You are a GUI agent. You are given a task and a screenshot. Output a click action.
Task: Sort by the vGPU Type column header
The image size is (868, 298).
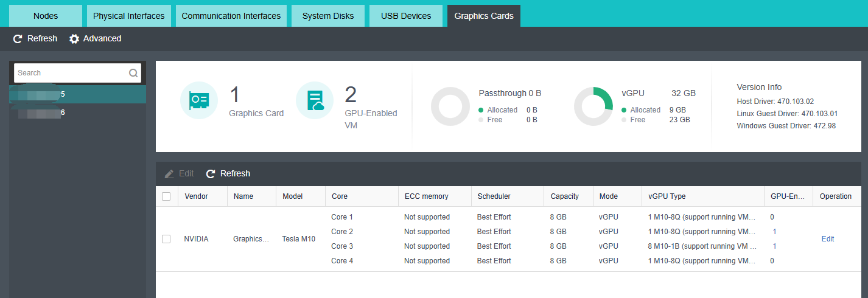tap(667, 196)
